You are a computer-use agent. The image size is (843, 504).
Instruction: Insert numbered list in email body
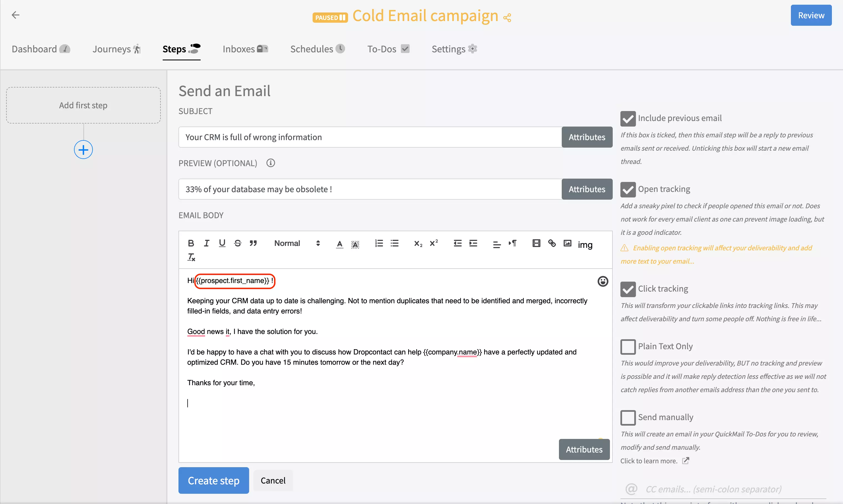click(x=379, y=243)
